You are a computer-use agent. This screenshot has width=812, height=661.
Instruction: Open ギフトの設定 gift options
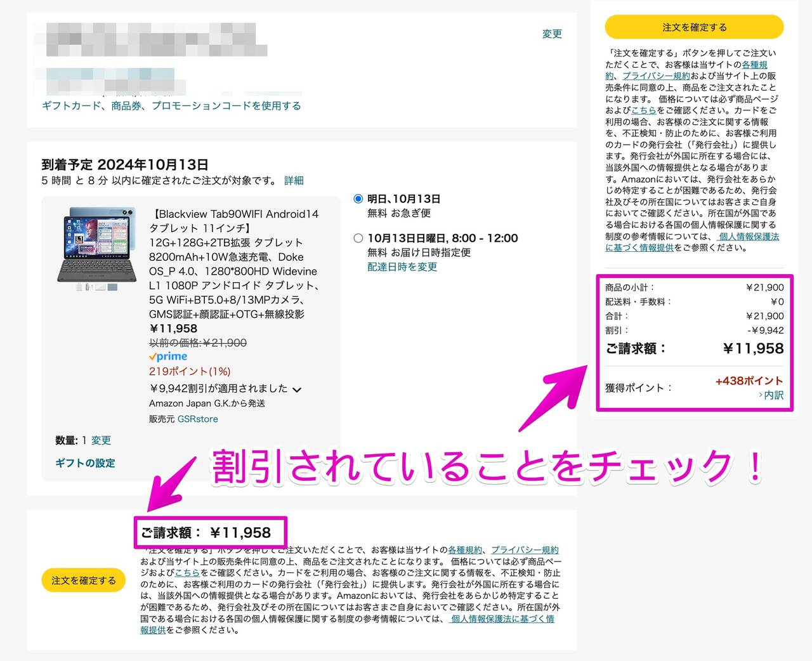[x=85, y=463]
